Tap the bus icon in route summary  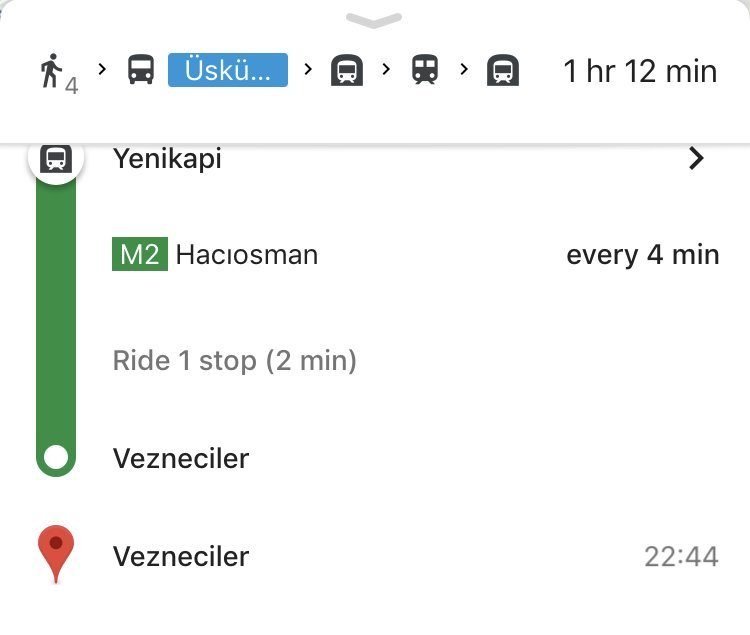point(141,71)
